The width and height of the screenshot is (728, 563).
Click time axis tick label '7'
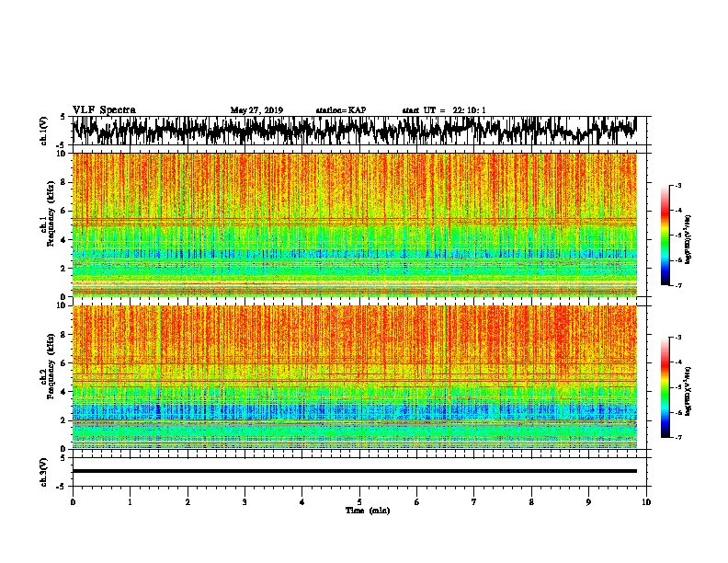[x=474, y=501]
